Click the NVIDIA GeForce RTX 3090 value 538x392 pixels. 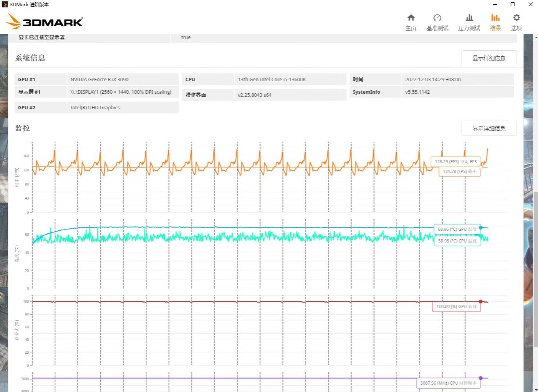pos(99,79)
